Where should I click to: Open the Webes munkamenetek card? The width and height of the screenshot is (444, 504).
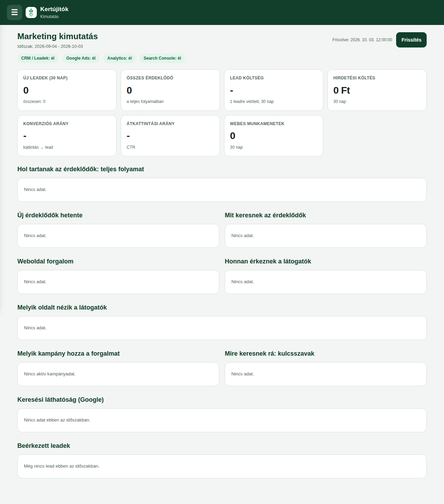(x=274, y=136)
